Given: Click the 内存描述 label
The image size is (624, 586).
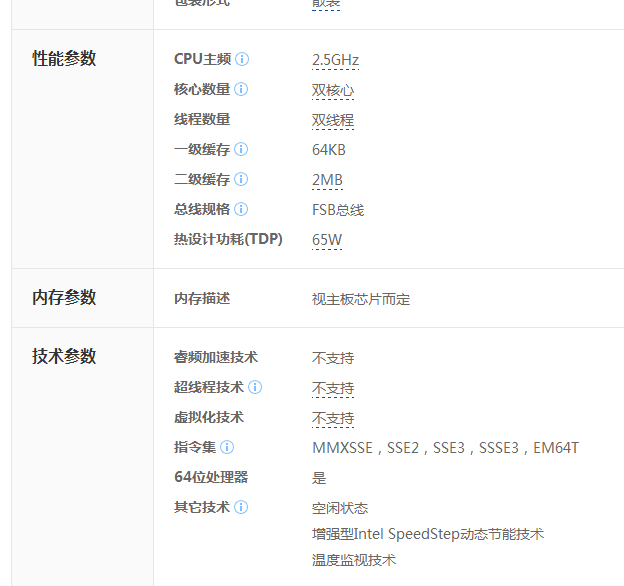Looking at the screenshot, I should pyautogui.click(x=202, y=298).
